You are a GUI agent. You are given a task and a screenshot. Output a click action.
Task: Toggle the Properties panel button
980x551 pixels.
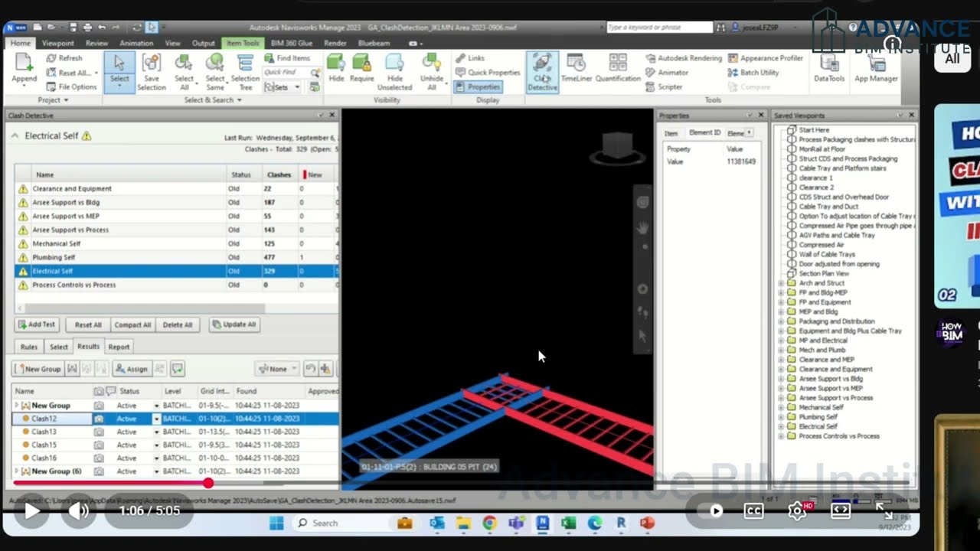479,86
